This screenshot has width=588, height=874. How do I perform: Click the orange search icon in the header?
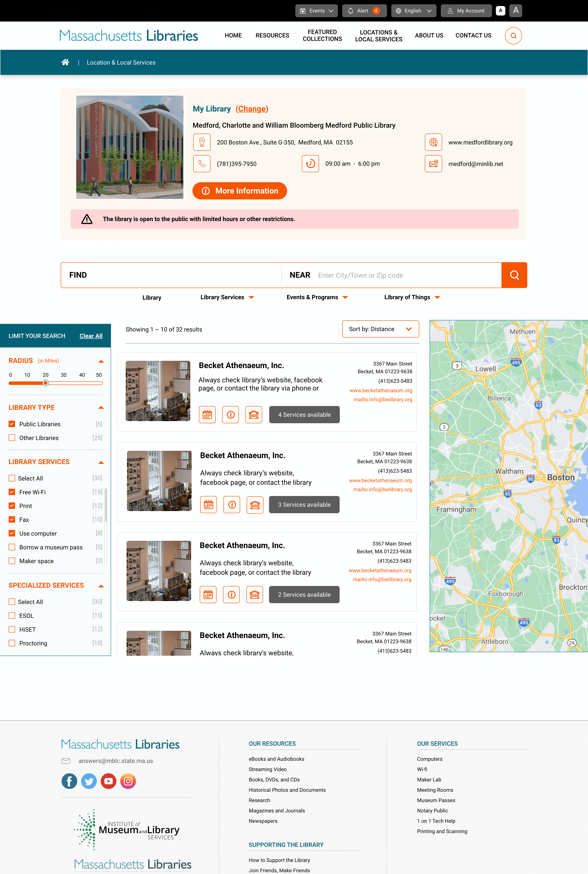(x=513, y=36)
